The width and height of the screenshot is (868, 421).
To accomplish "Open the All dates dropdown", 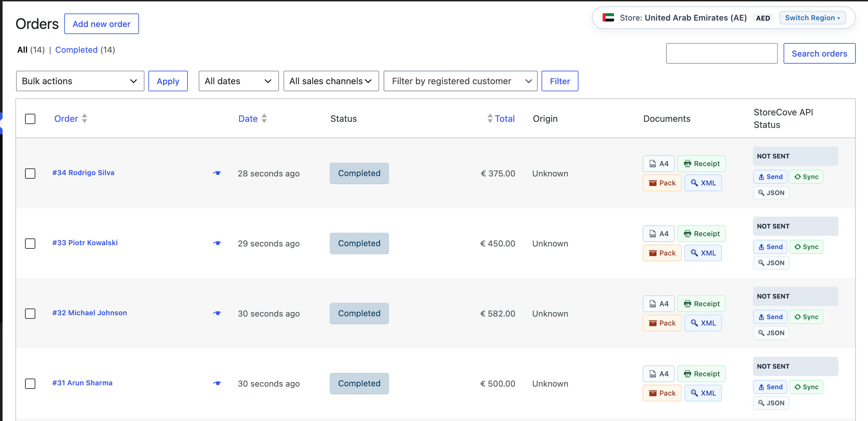I will (239, 81).
